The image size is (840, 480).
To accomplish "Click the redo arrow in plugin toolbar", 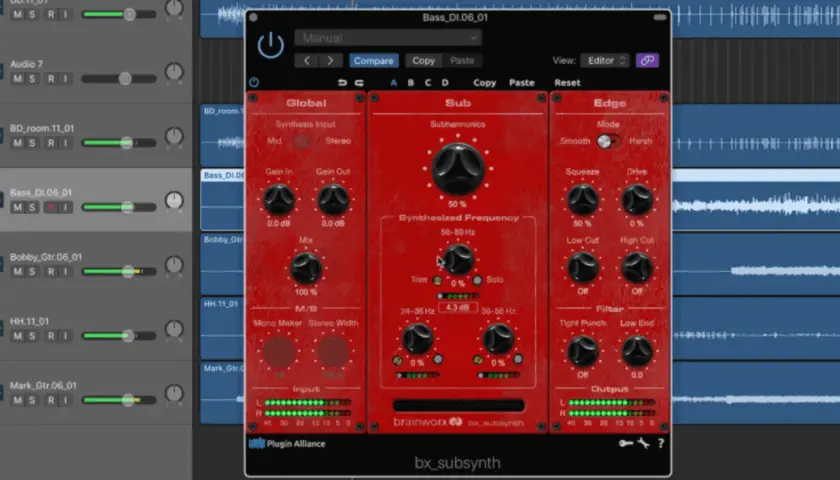I will [x=359, y=82].
